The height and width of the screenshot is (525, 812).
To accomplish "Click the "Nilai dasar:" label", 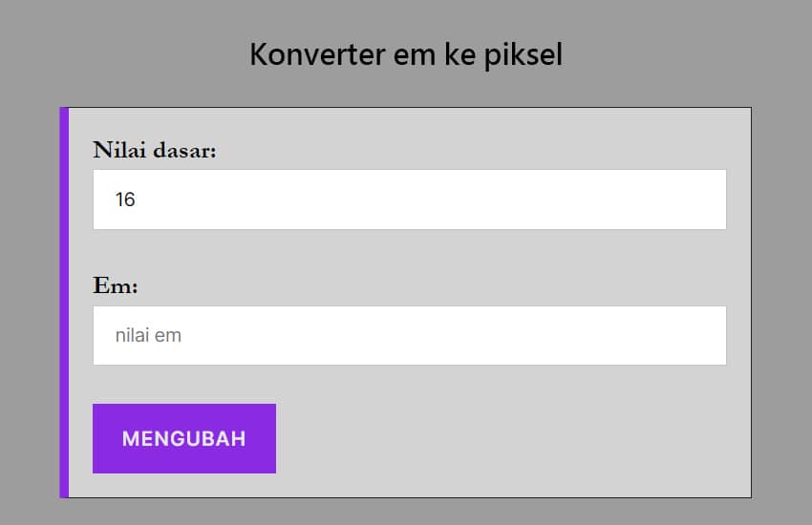I will [x=155, y=151].
